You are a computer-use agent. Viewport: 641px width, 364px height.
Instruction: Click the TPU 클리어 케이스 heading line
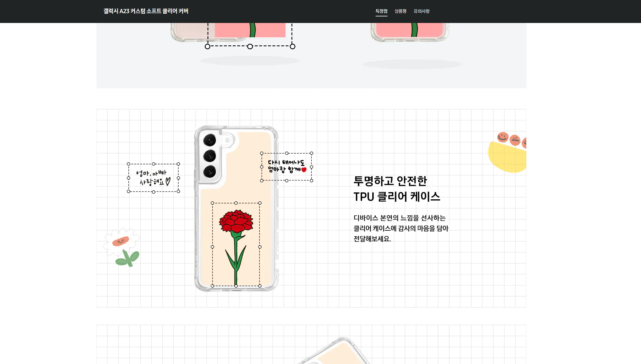click(397, 197)
